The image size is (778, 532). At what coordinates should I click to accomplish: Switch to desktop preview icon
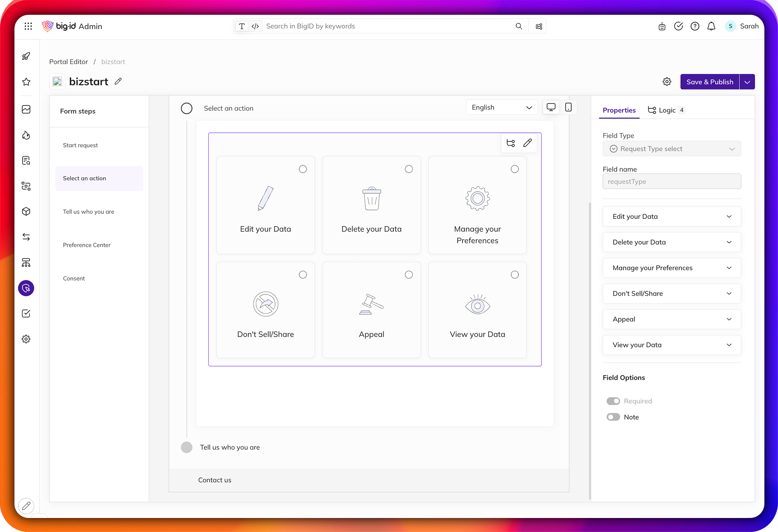pyautogui.click(x=551, y=107)
